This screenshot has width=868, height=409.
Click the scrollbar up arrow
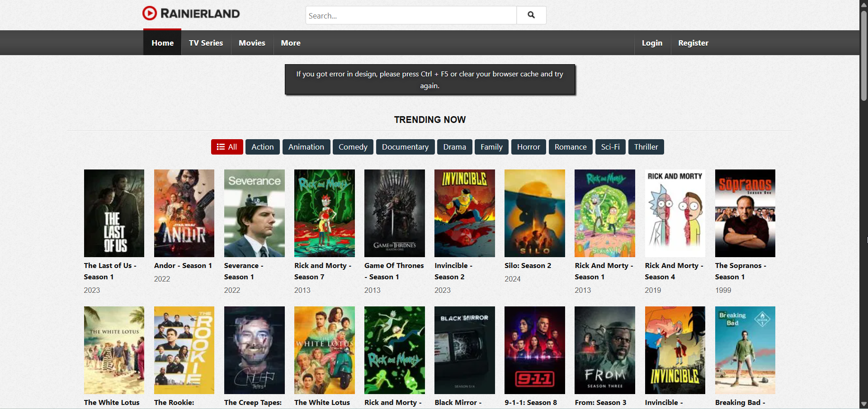click(x=864, y=5)
